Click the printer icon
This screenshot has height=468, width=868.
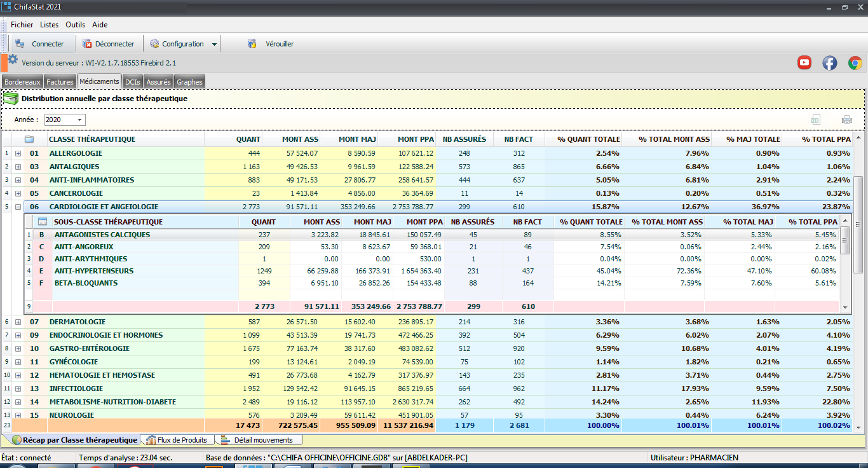coord(846,120)
